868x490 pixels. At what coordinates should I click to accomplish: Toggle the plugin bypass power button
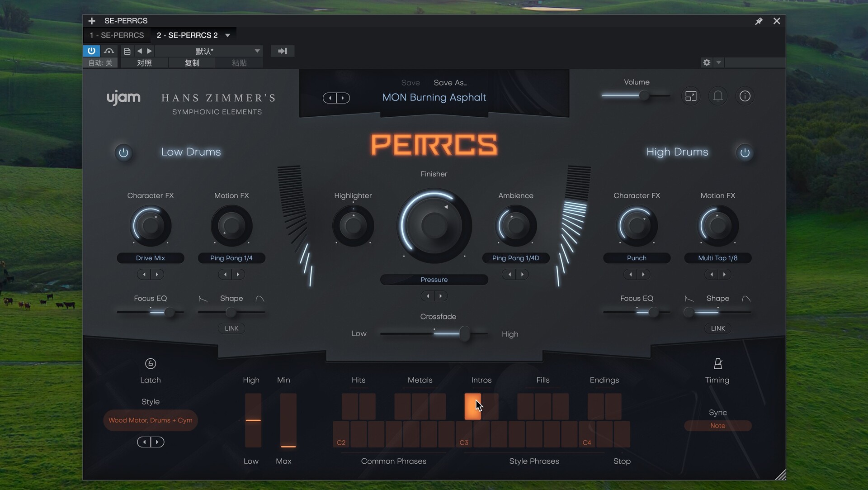91,51
